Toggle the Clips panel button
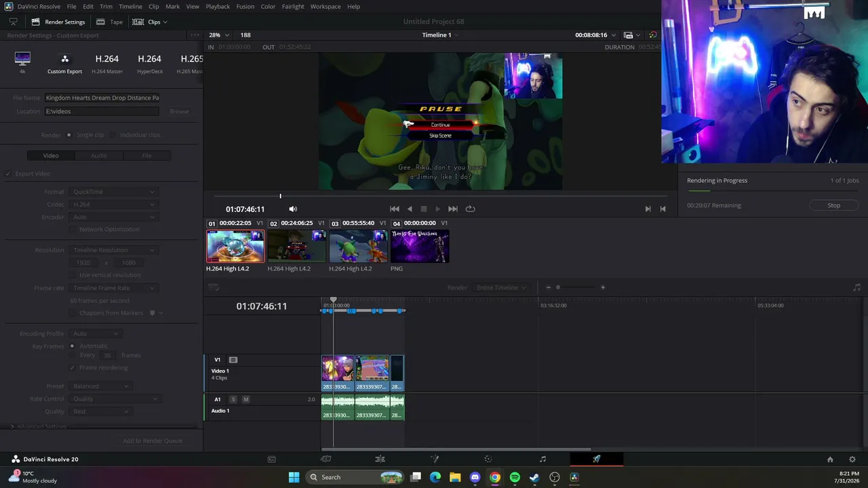This screenshot has width=868, height=488. [x=150, y=22]
